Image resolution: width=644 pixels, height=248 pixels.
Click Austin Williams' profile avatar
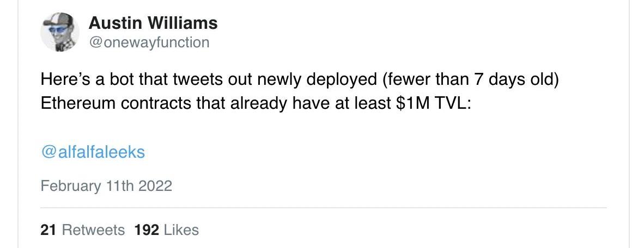(x=60, y=32)
